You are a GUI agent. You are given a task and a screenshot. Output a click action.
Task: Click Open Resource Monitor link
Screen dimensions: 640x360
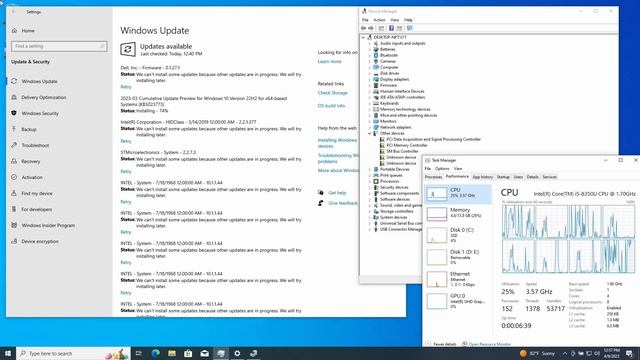[x=490, y=344]
